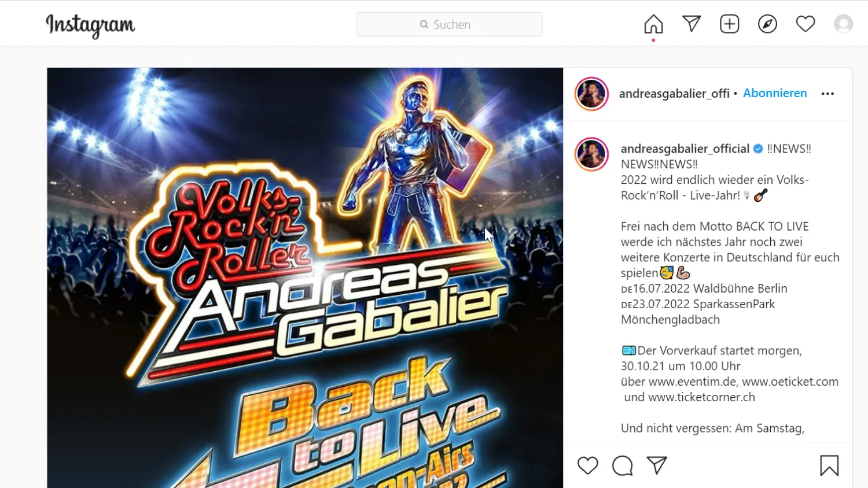This screenshot has height=488, width=868.
Task: Open andreasgabalier_offi username in post header
Action: click(674, 94)
